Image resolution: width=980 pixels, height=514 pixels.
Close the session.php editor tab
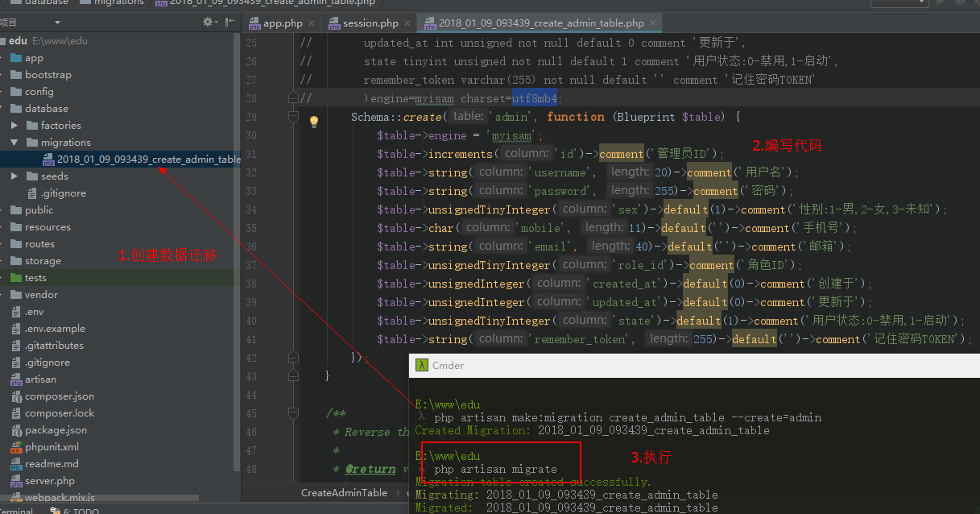click(x=406, y=23)
